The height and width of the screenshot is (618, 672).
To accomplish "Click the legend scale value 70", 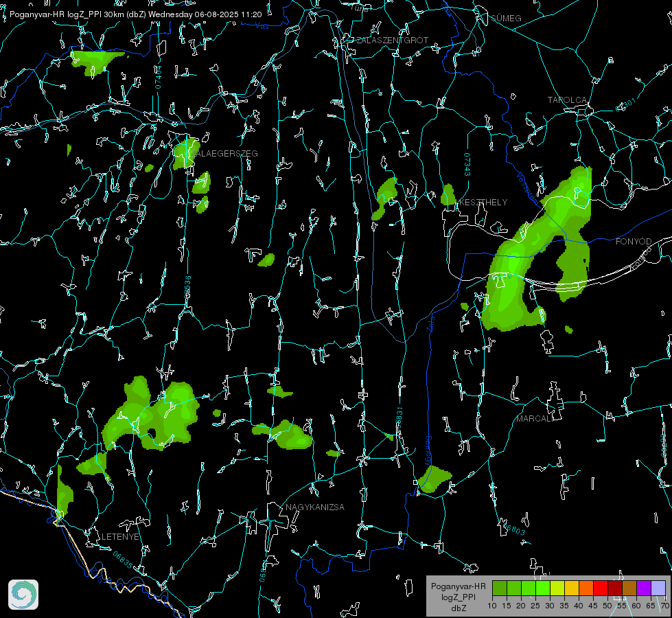I will click(665, 606).
